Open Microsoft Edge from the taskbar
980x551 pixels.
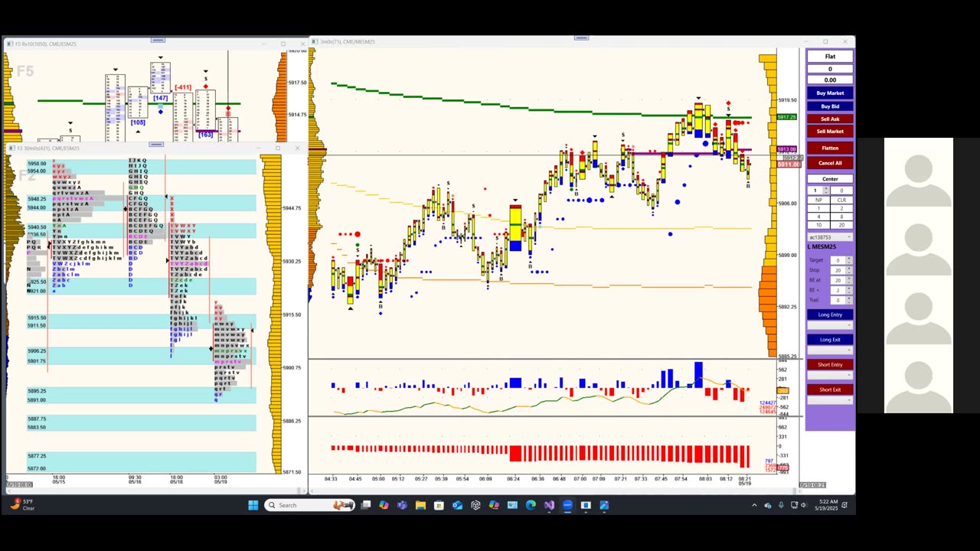531,505
